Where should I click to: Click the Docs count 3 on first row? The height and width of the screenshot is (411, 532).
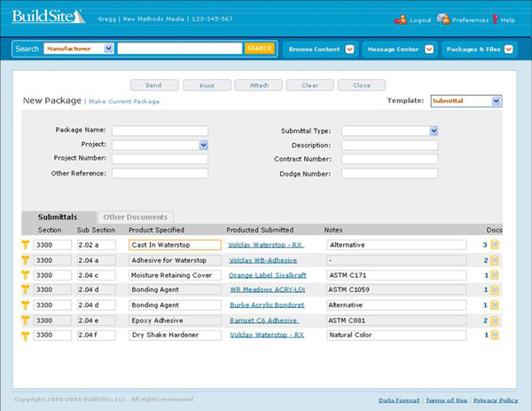pyautogui.click(x=485, y=245)
